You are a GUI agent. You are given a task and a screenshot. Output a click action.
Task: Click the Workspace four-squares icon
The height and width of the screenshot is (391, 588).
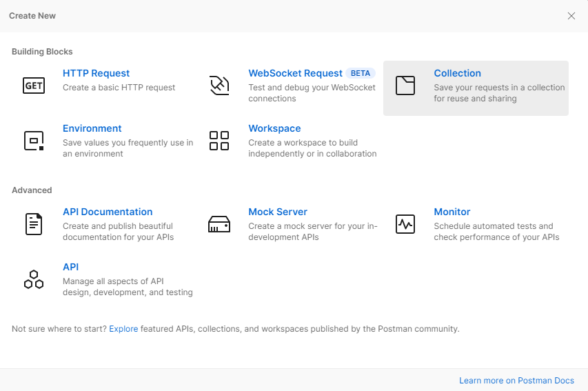(219, 141)
